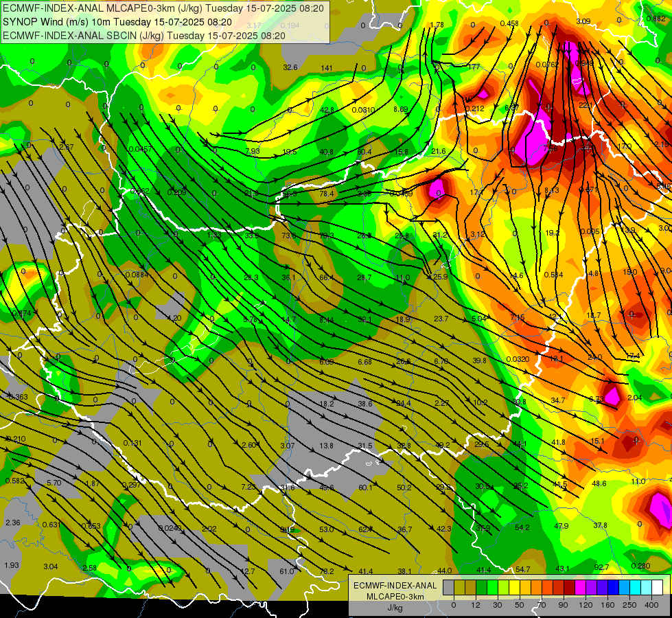Click the pure yellow swatch in the legend

[x=515, y=587]
